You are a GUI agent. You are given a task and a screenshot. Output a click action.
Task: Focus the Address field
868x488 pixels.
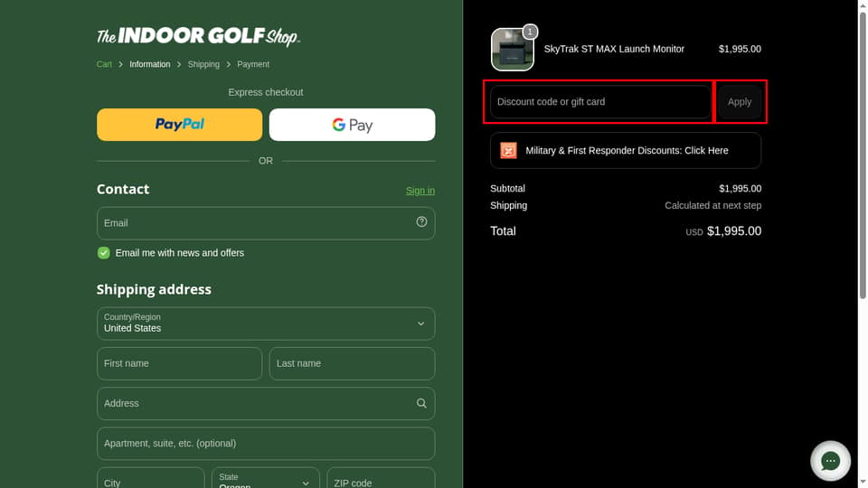[x=266, y=403]
